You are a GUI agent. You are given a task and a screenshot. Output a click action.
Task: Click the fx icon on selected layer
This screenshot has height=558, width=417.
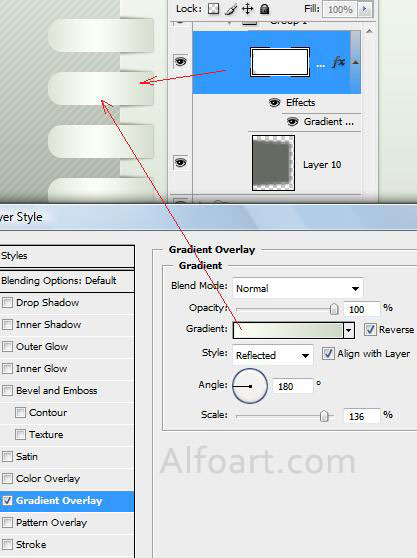point(338,63)
